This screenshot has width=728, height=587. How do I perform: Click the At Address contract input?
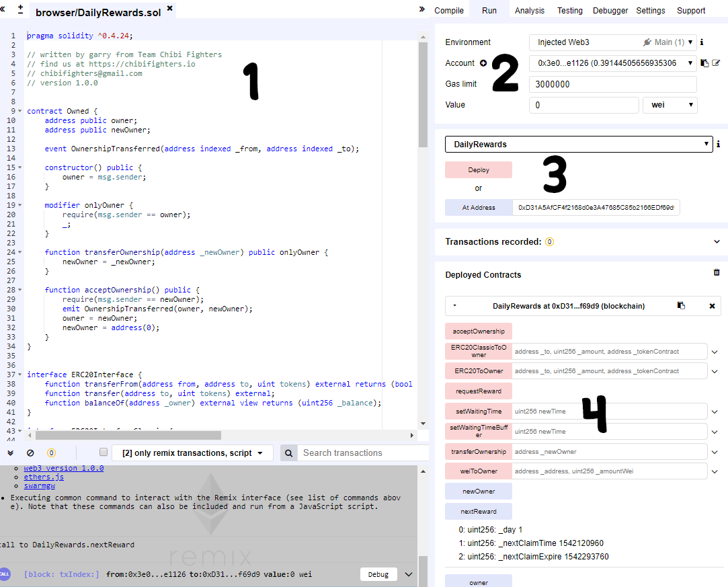[x=596, y=208]
